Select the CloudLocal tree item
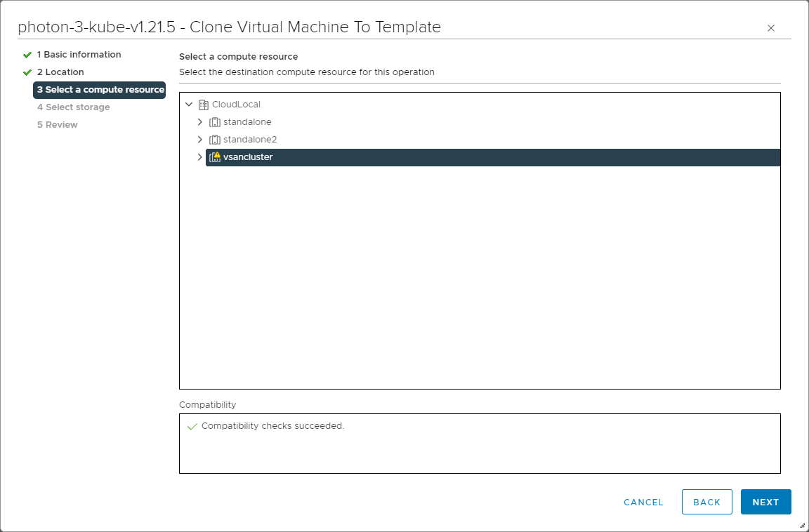 point(236,105)
